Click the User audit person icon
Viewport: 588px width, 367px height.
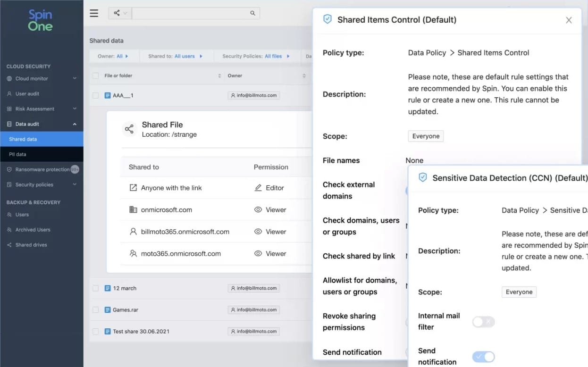click(9, 94)
